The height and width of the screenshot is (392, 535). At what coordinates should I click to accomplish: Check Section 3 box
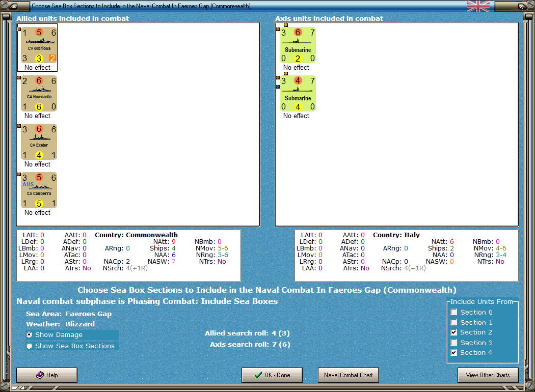coord(454,343)
